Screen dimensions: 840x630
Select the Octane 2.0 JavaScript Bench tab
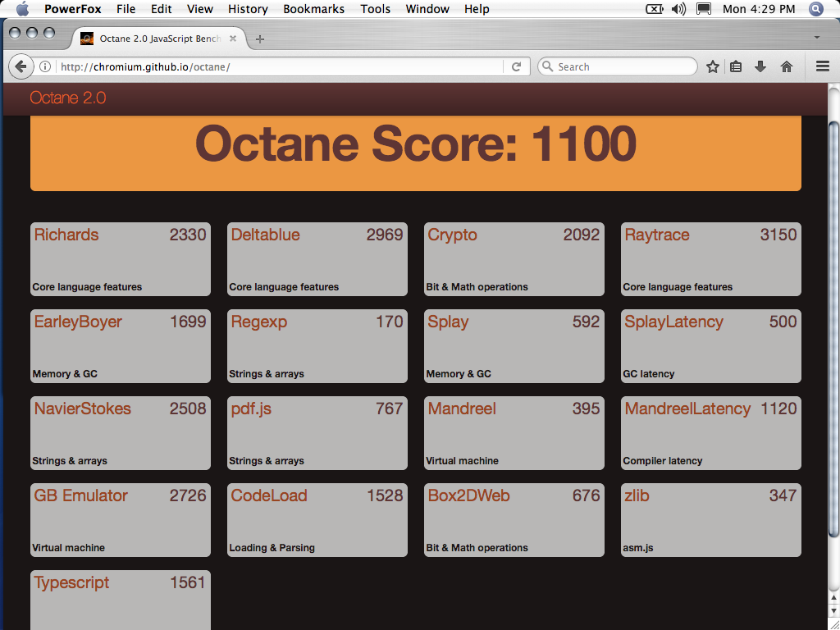point(160,39)
